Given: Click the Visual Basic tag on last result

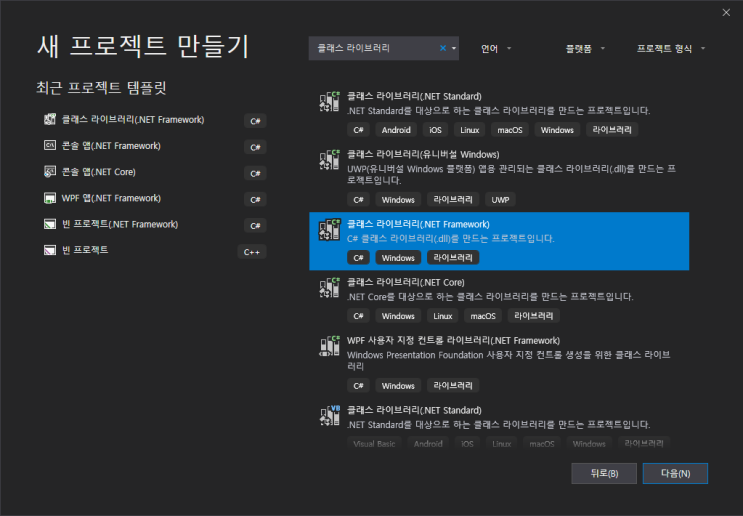Looking at the screenshot, I should point(374,444).
